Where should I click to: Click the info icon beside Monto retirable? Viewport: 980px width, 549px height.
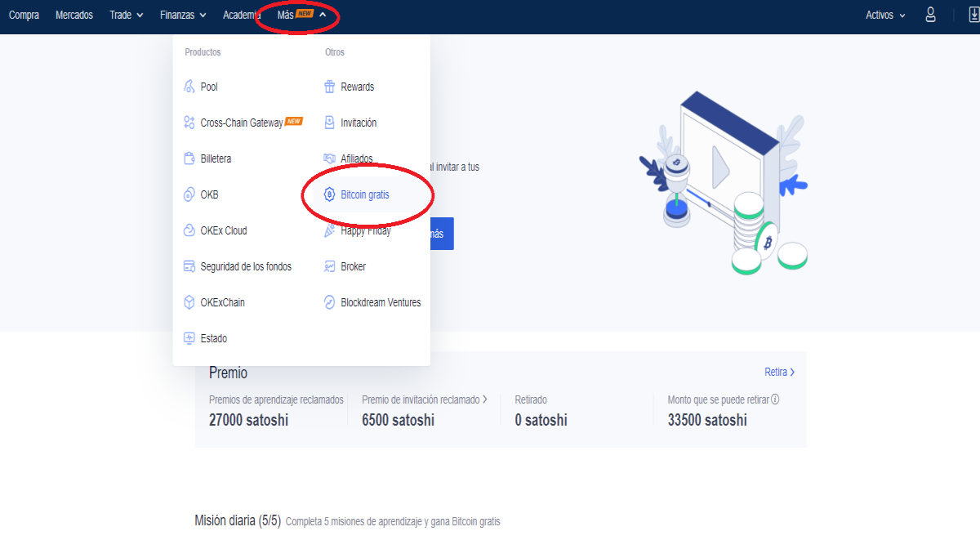[x=775, y=399]
